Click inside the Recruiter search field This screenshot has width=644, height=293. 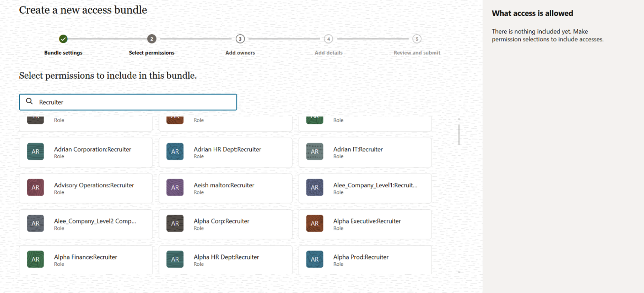129,102
